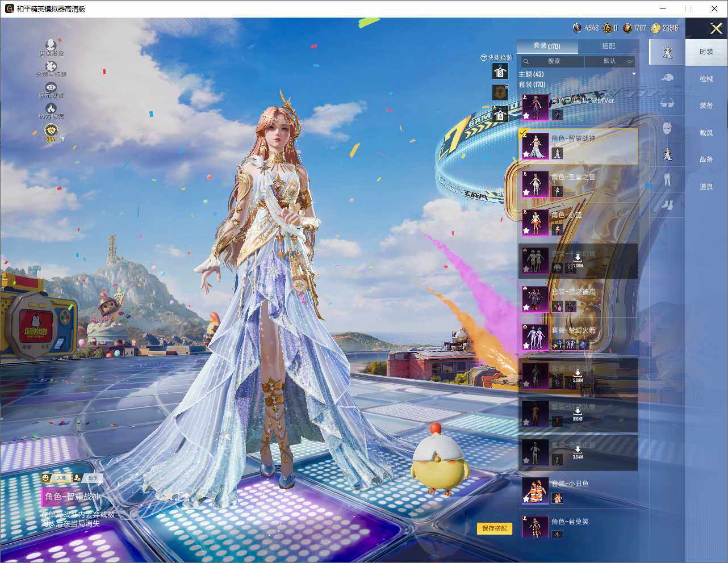Toggle favorite star on 套装-小丑鱼

coord(526,499)
